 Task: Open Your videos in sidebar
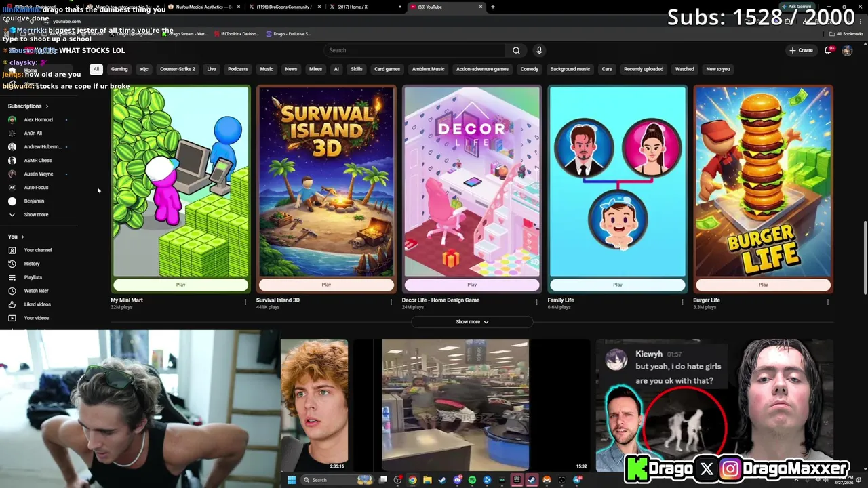37,318
